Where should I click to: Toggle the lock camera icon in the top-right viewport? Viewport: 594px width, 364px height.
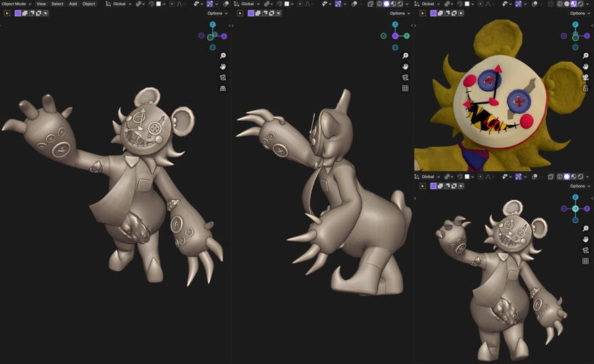585,88
